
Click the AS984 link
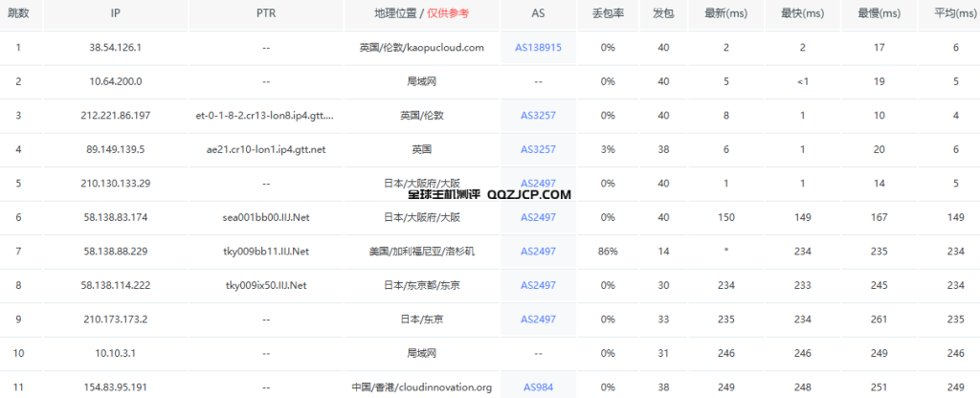[x=538, y=387]
